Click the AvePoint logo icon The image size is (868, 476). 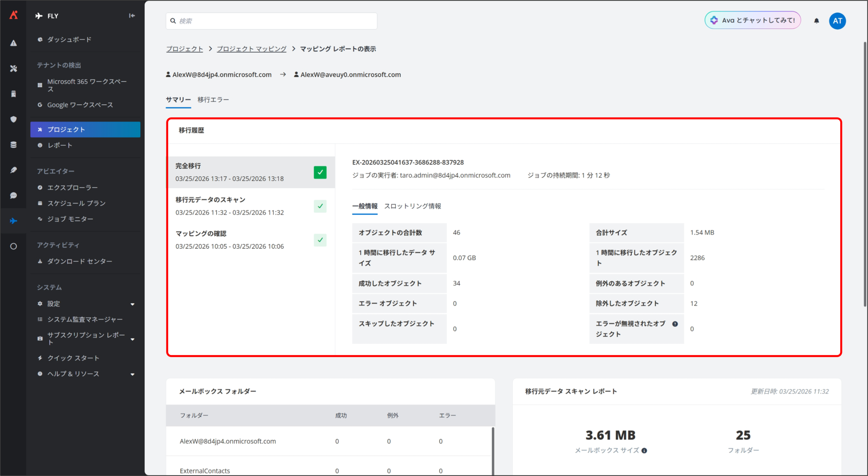(14, 15)
